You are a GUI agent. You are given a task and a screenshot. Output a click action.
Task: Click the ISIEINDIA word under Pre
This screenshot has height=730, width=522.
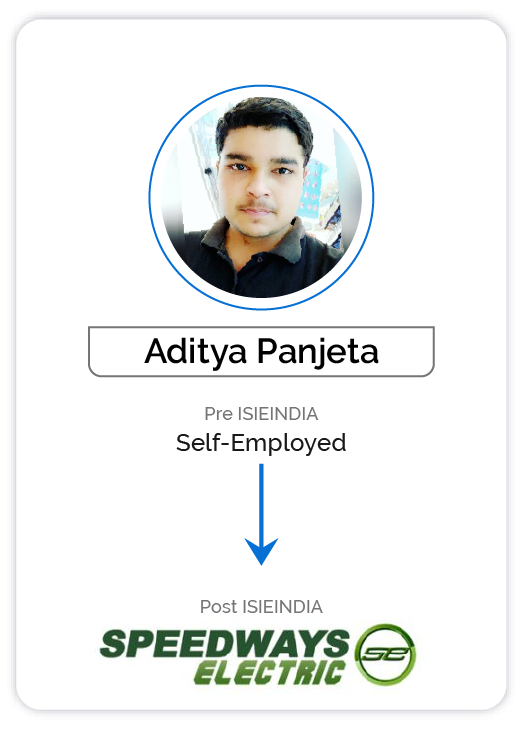tap(278, 413)
